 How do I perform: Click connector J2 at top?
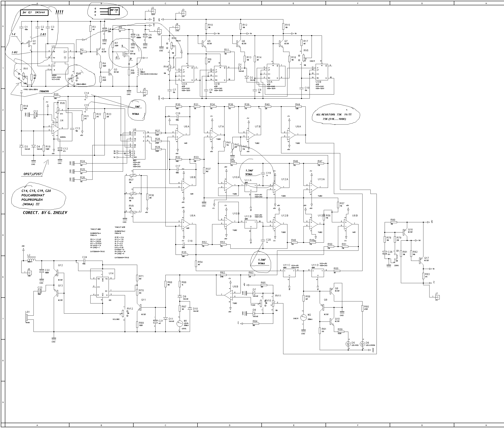click(153, 11)
